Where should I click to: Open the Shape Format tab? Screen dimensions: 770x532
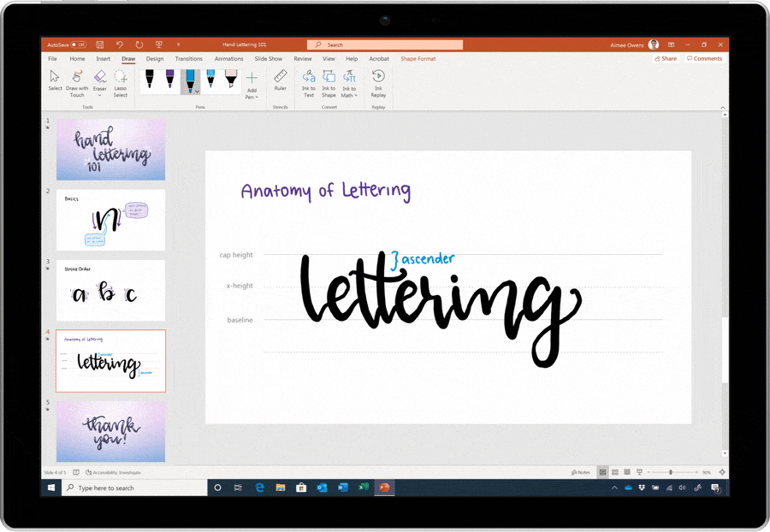click(x=418, y=58)
